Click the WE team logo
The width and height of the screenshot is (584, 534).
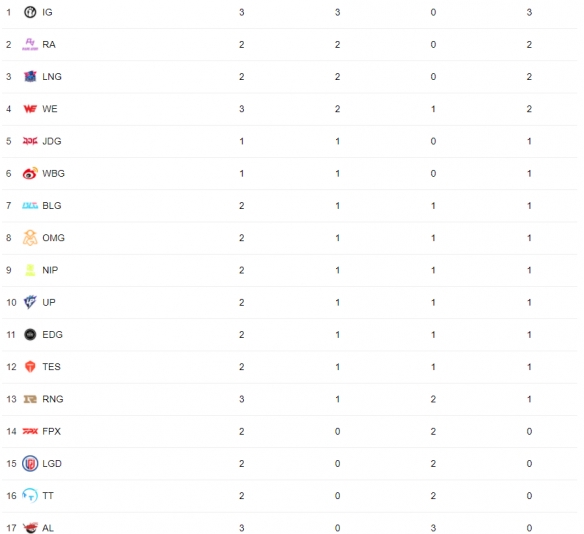tap(30, 109)
